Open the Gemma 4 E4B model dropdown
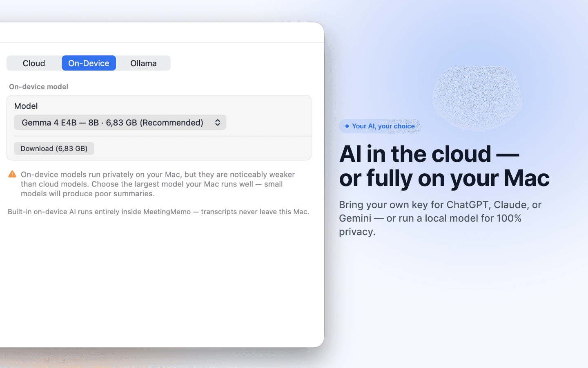Image resolution: width=588 pixels, height=368 pixels. (x=120, y=122)
